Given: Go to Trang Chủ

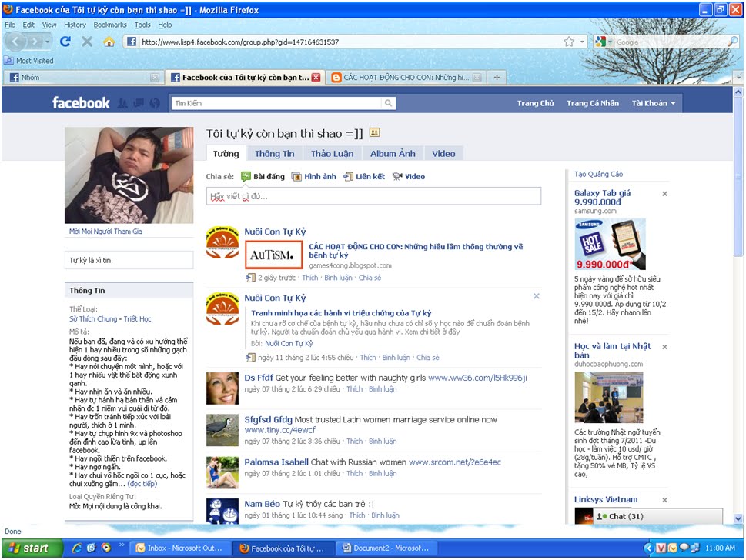Looking at the screenshot, I should [535, 103].
